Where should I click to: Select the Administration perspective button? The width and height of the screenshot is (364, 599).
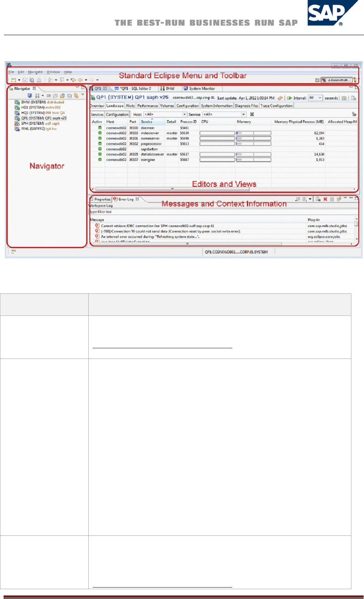coord(336,80)
